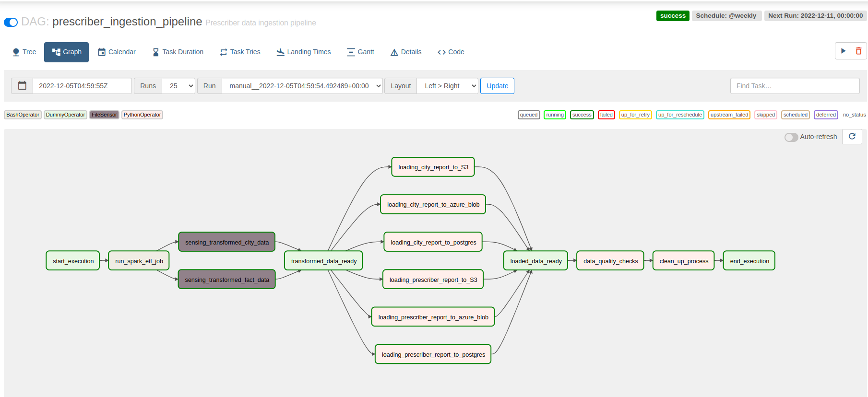Select the end_execution task node
Screen dimensions: 868x397
coord(749,261)
